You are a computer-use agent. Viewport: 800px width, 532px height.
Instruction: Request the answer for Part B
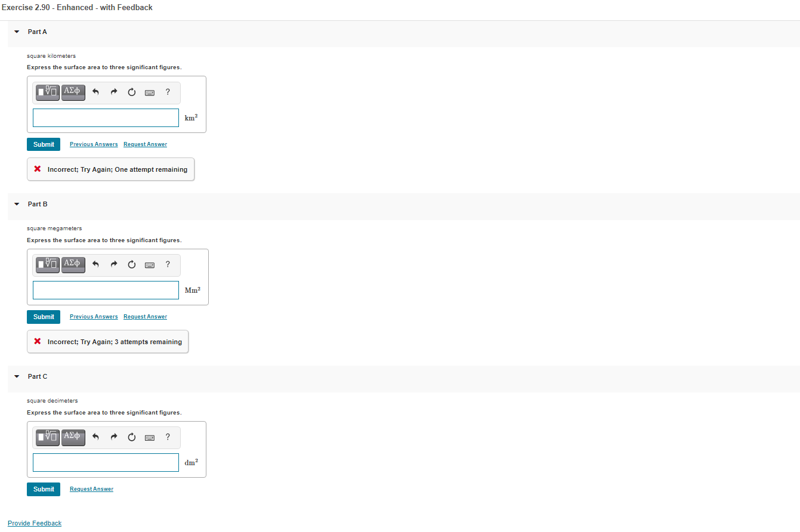[145, 317]
